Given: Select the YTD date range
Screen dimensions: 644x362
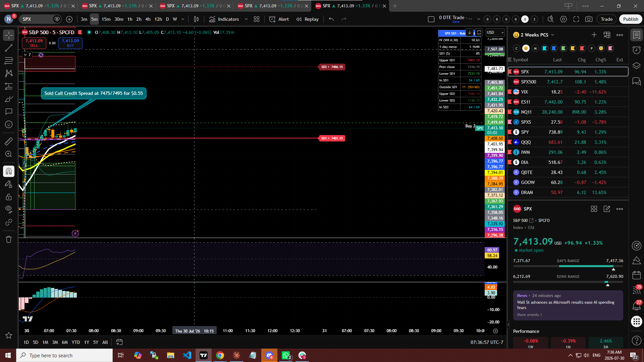Looking at the screenshot, I should [x=76, y=342].
